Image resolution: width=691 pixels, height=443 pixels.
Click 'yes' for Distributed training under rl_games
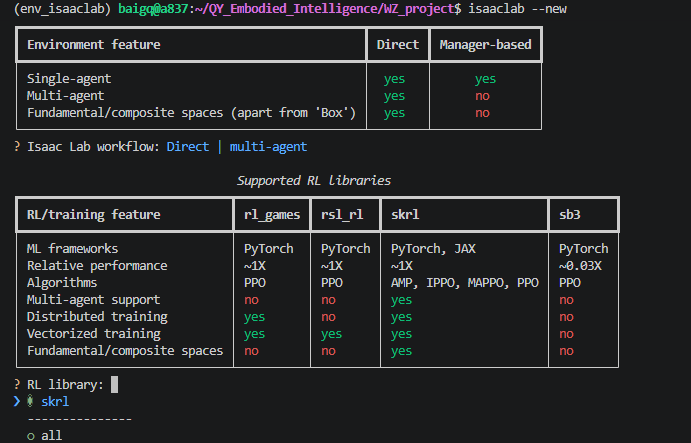click(x=254, y=317)
